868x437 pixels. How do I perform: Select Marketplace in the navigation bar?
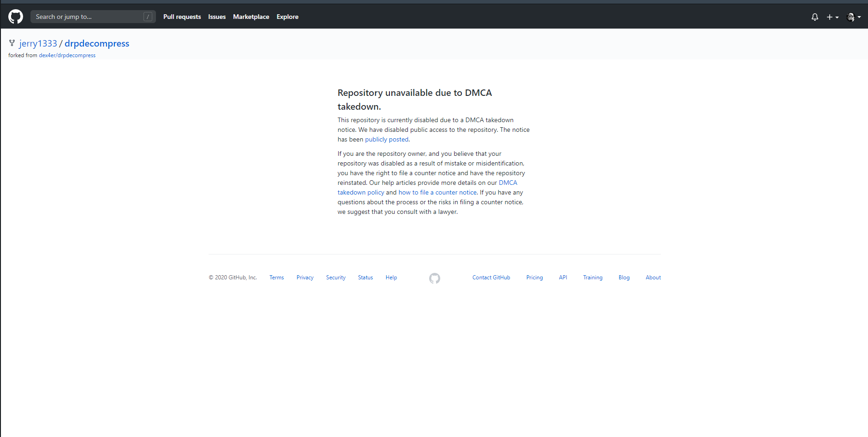pos(251,17)
